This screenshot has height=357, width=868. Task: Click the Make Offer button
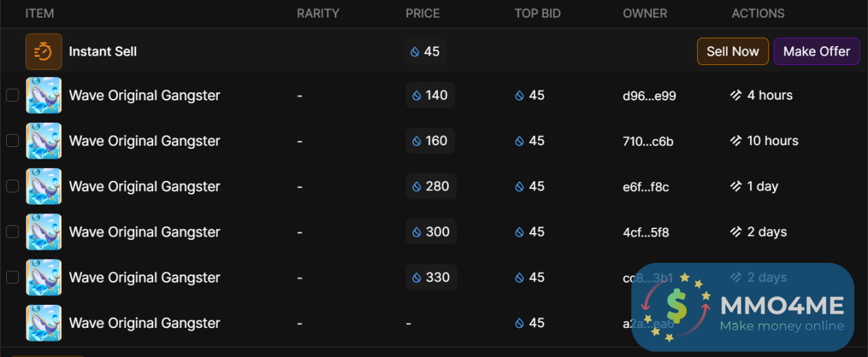[816, 51]
